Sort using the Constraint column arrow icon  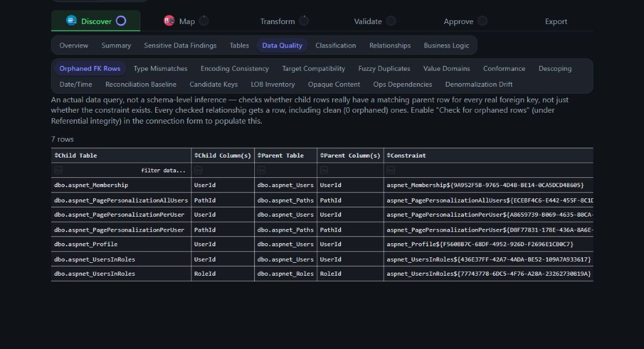point(388,155)
